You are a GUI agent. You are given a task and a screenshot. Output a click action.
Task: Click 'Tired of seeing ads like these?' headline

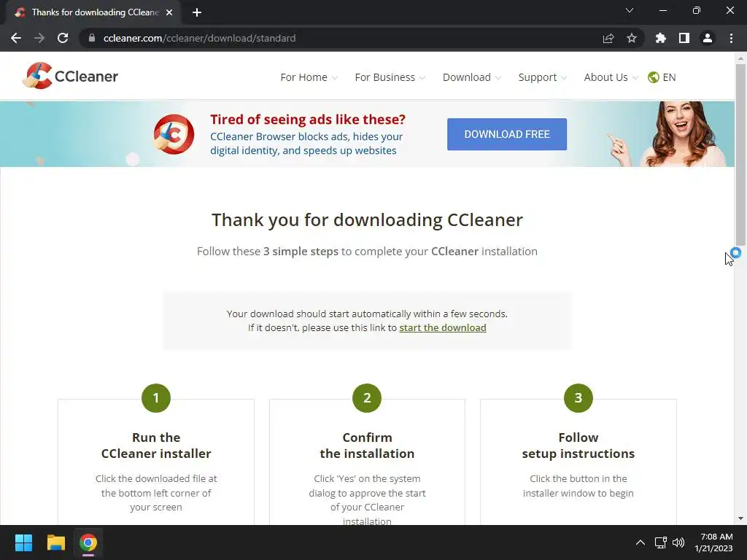point(308,119)
